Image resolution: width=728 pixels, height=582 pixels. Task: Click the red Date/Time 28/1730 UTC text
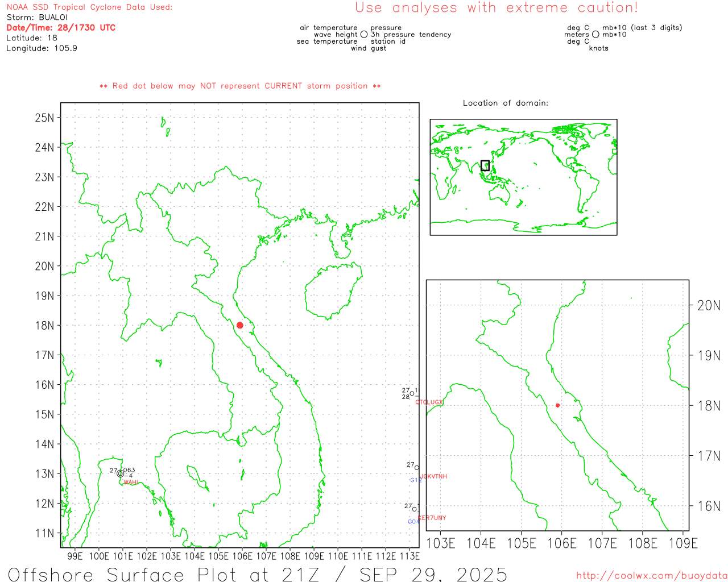tap(61, 28)
